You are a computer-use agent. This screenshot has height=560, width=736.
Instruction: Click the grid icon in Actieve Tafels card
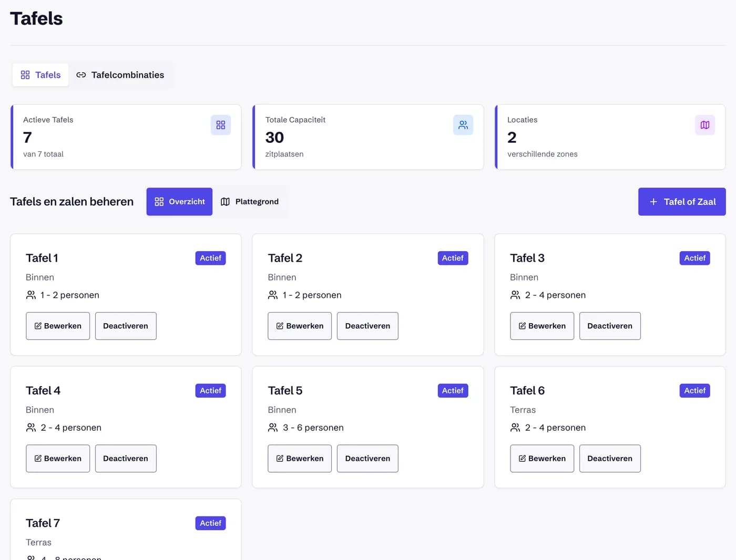click(221, 125)
